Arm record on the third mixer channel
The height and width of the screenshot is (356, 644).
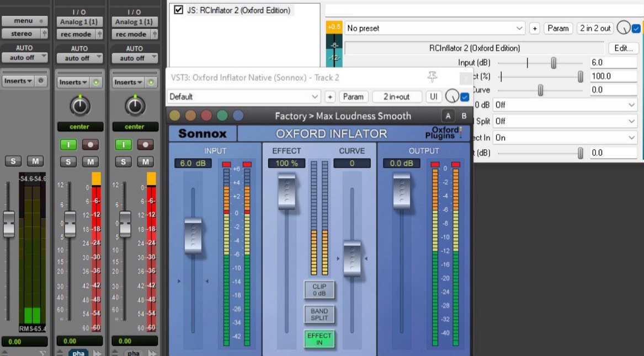(145, 144)
